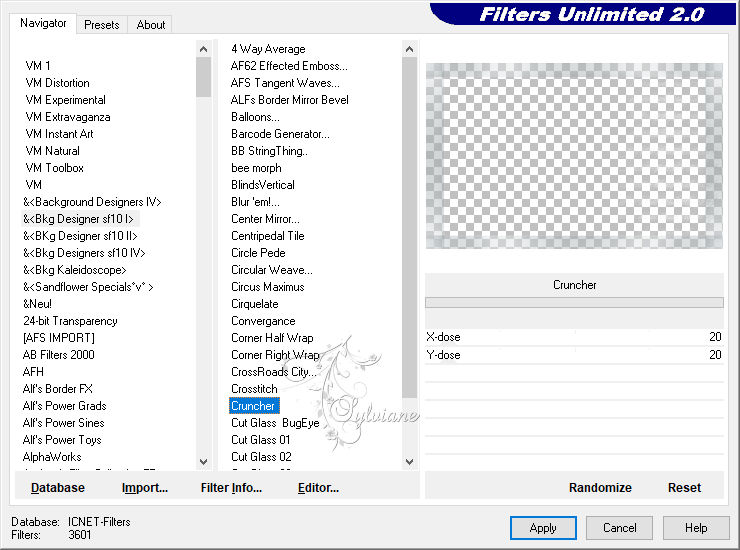Choose &<Bkg Kaleidoscope> category
Screen dimensions: 740x550
coord(75,270)
